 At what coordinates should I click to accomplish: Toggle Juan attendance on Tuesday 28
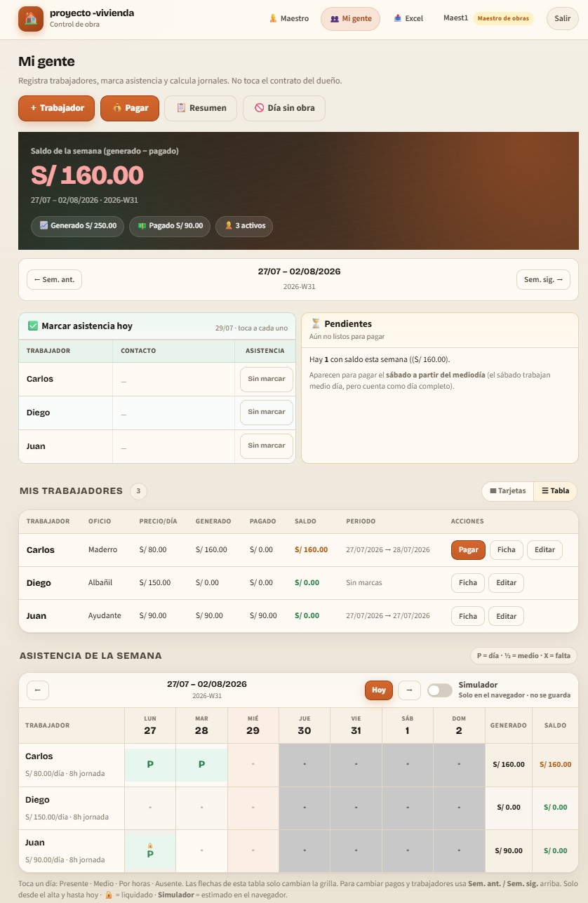pyautogui.click(x=201, y=850)
